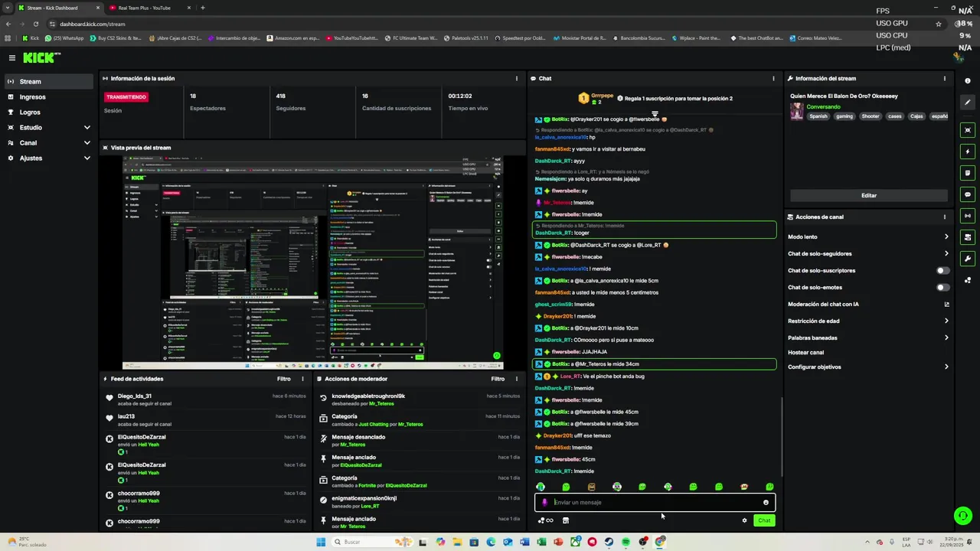Toggle Chat de solo-emotes switch
This screenshot has width=980, height=551.
point(943,287)
